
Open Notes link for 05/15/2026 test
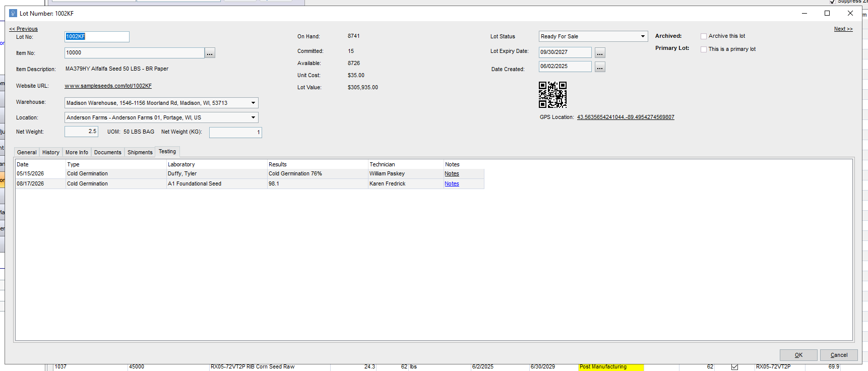click(452, 173)
